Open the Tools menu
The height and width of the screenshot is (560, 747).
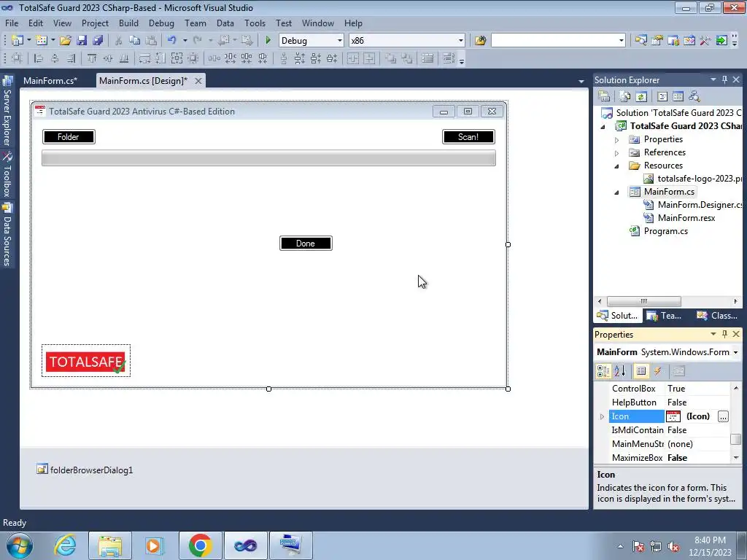tap(255, 23)
